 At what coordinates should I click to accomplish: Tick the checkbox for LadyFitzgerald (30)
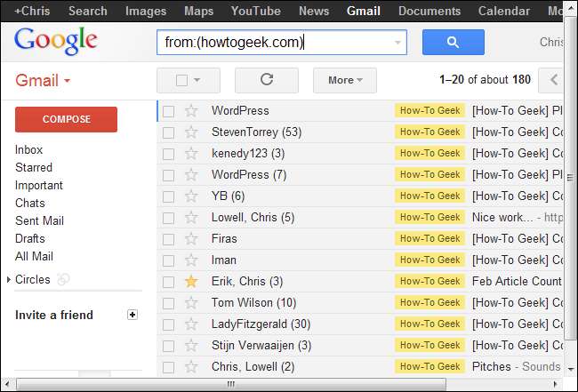(168, 325)
